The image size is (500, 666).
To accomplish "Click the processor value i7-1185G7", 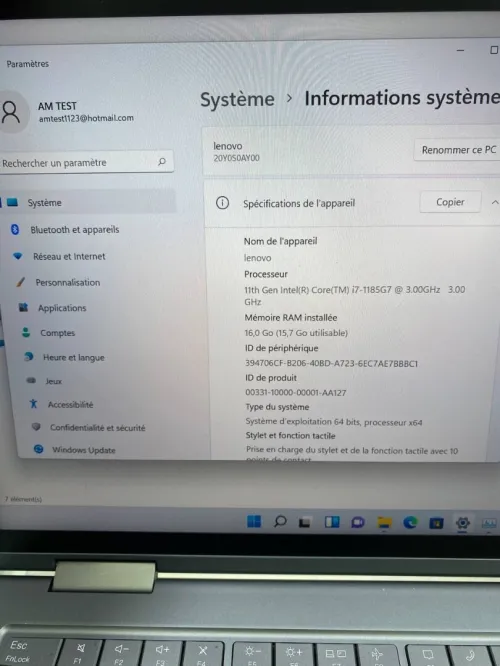I will tap(355, 295).
